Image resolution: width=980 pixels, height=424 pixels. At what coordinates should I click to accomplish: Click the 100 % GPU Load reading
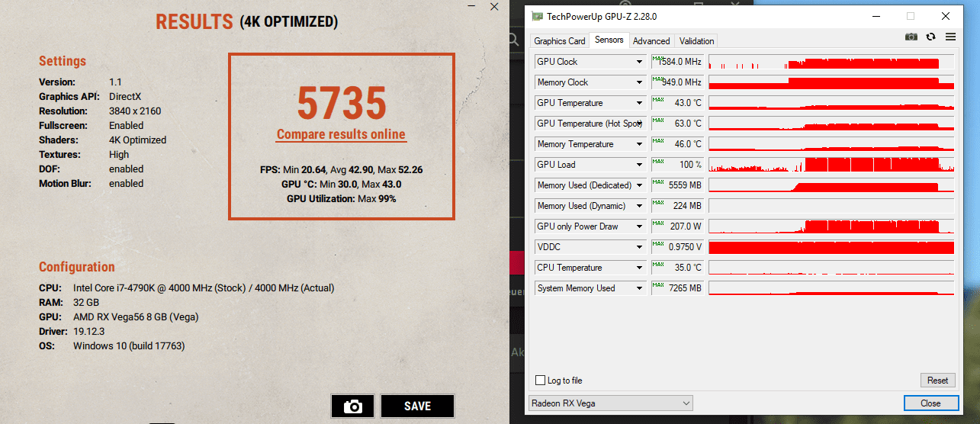pyautogui.click(x=677, y=165)
